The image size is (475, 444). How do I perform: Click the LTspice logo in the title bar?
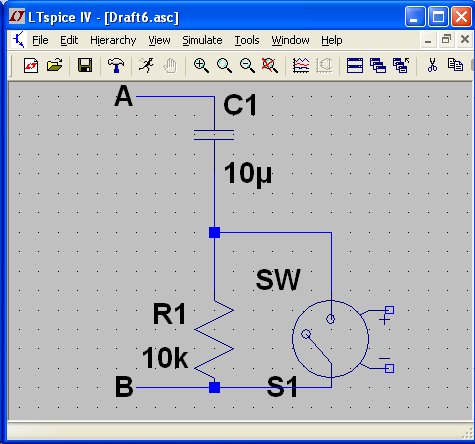17,16
